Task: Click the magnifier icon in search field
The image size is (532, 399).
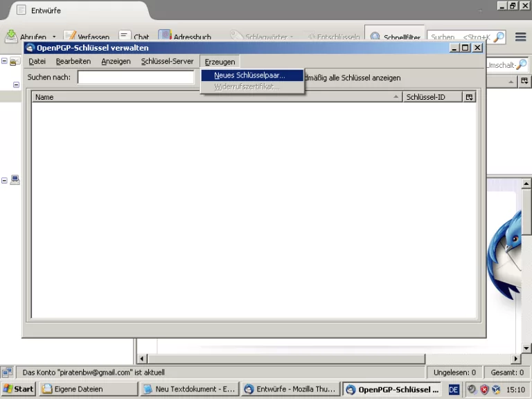Action: tap(499, 37)
